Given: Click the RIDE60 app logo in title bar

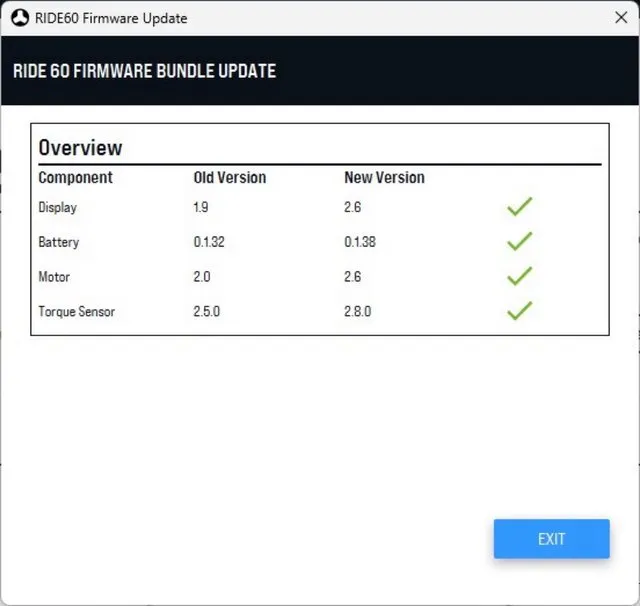Looking at the screenshot, I should tap(20, 18).
